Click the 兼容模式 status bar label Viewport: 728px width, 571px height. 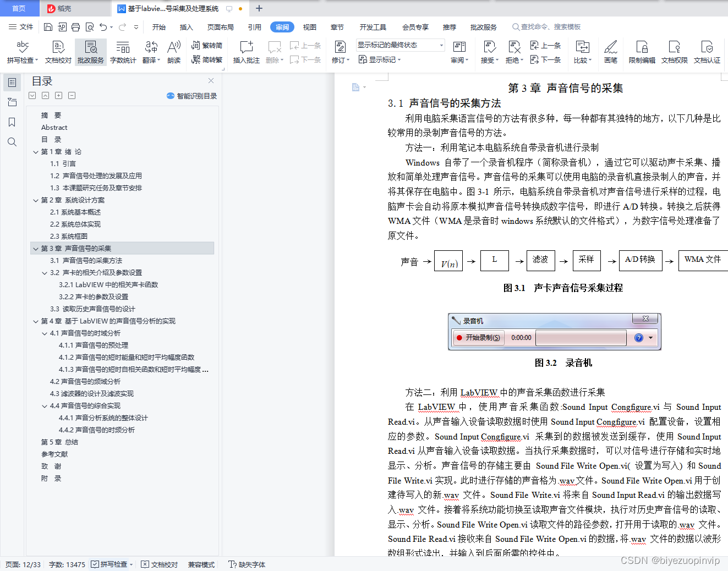201,564
